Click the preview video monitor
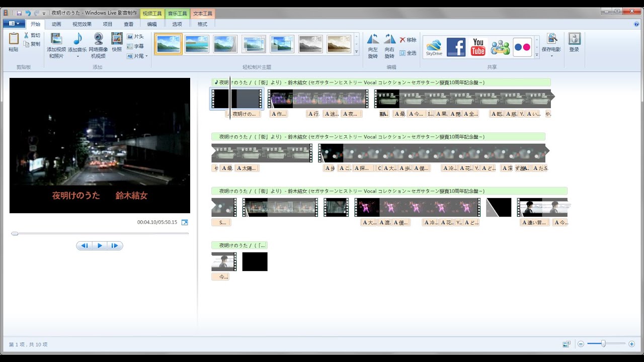644x362 pixels. [x=100, y=145]
